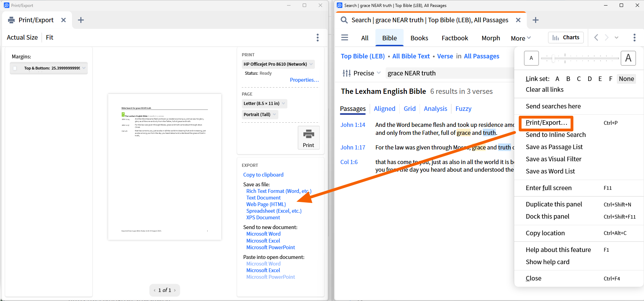
Task: Go forward with the right arrow
Action: (607, 38)
